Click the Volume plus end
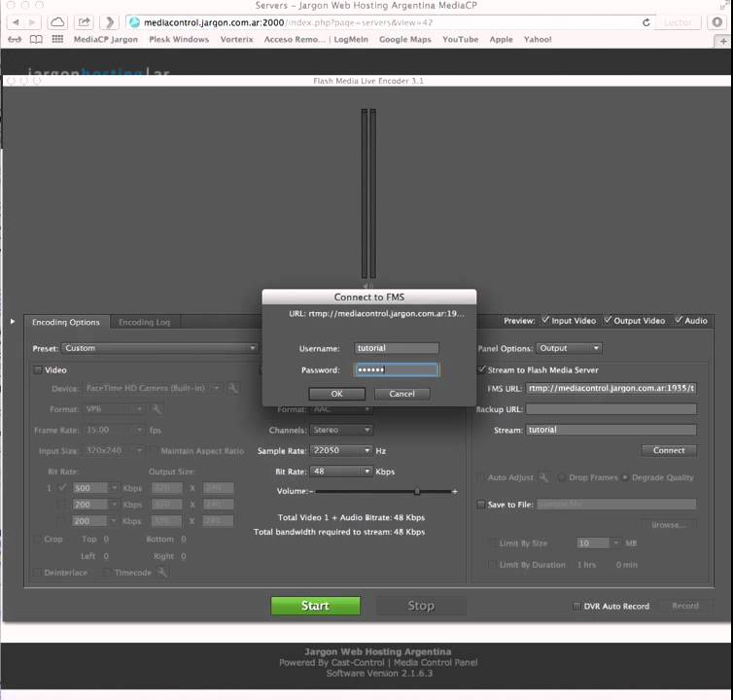The height and width of the screenshot is (700, 733). point(454,491)
